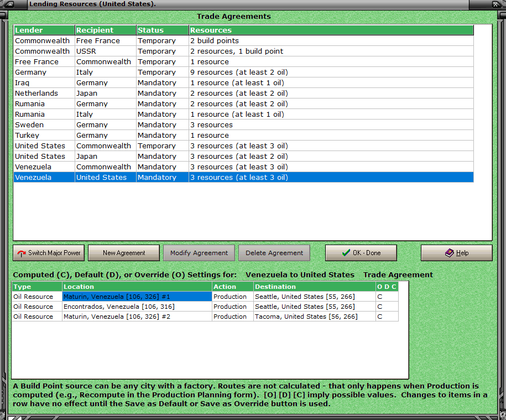Click the title bar menu icon at top-left
This screenshot has width=506, height=420.
[10, 4]
